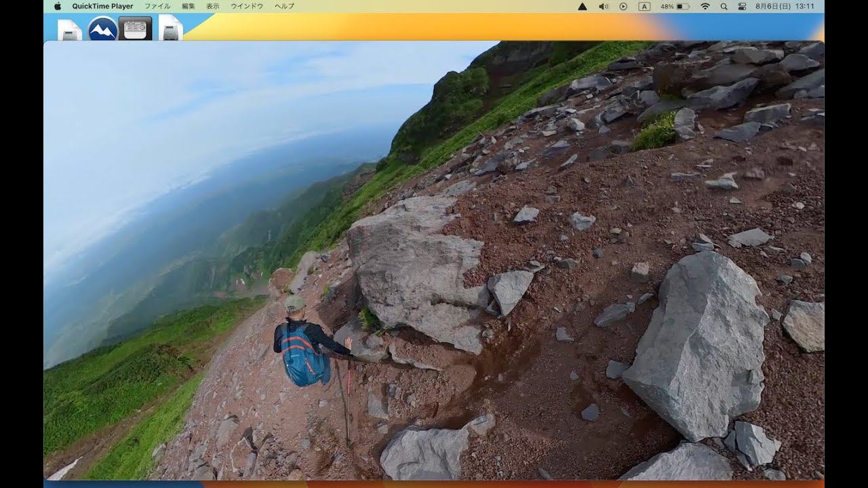Open the Now Playing menu bar icon
Screen dimensions: 868x488
click(x=623, y=6)
